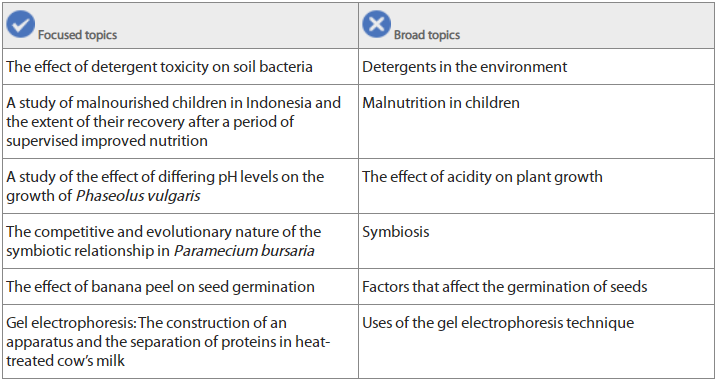The image size is (717, 381).
Task: Click 'Factors that affect the germination of seeds'
Action: 505,287
